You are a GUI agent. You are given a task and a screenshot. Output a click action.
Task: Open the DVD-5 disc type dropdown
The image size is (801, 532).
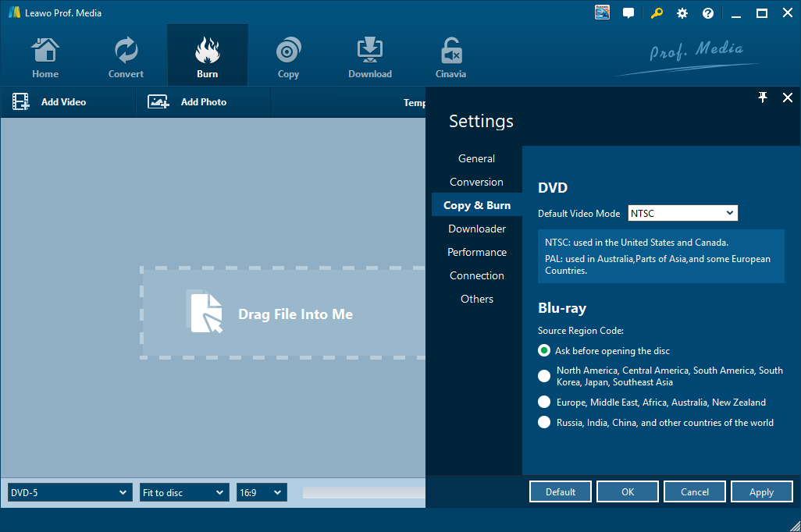click(x=69, y=492)
